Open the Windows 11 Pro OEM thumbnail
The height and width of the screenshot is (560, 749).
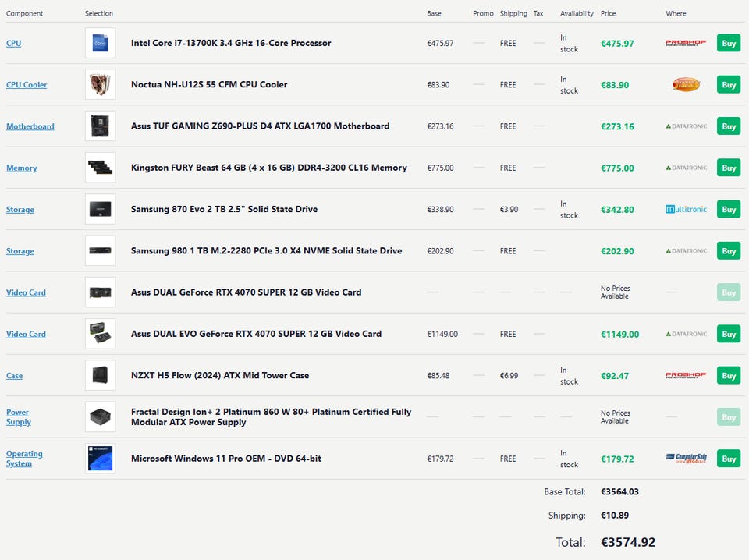point(101,459)
